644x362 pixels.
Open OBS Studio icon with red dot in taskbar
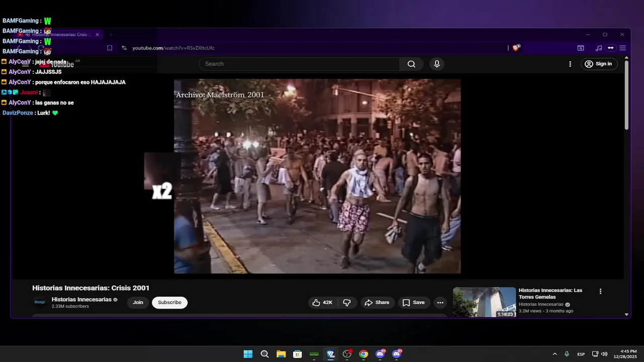(347, 354)
